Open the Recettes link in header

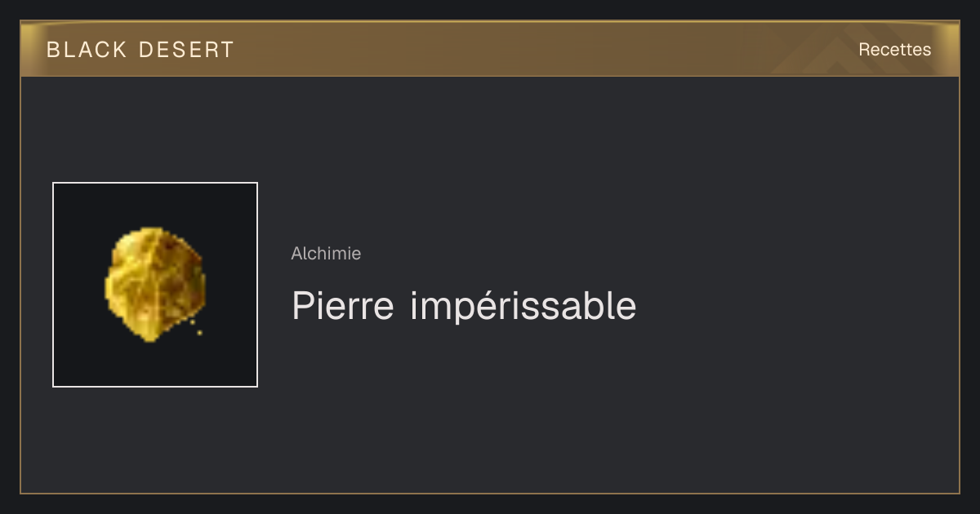(x=894, y=50)
